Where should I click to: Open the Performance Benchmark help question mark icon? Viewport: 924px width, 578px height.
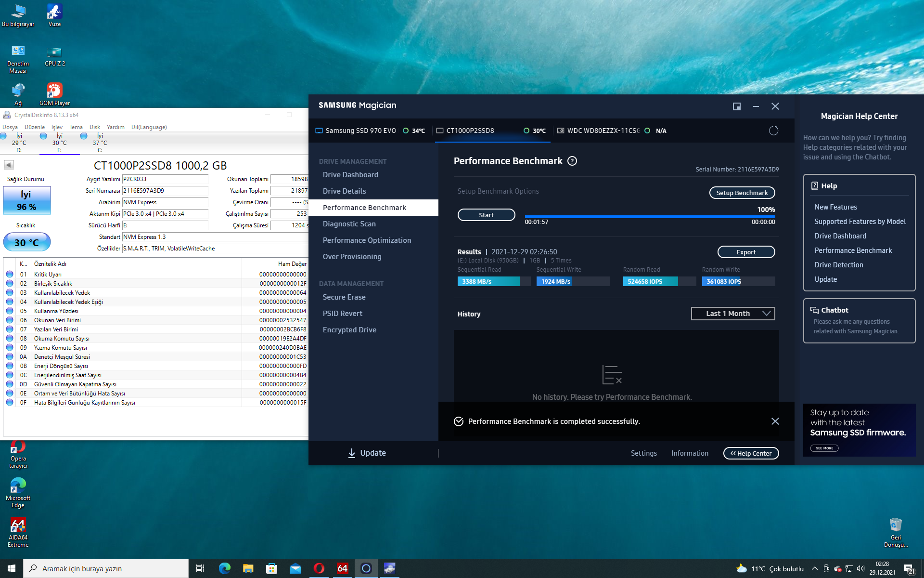click(572, 161)
